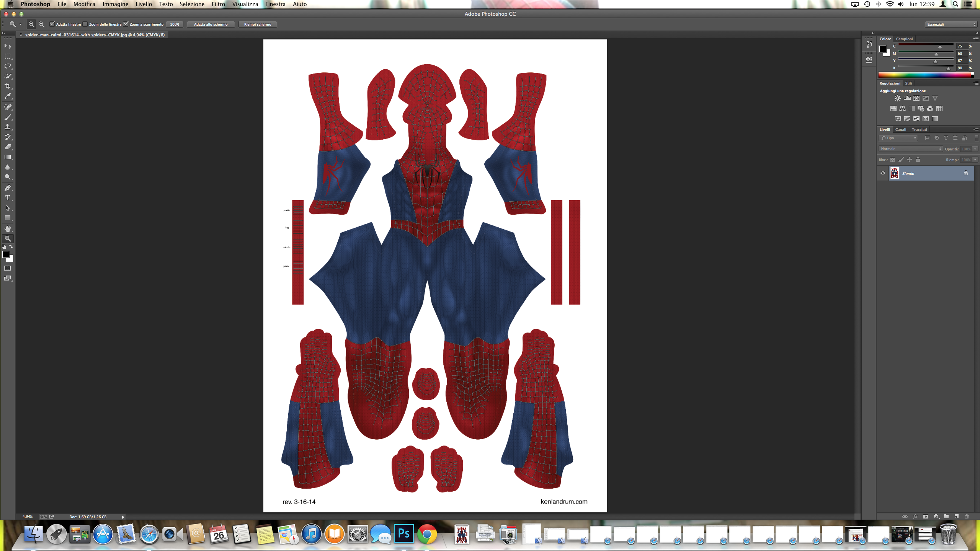
Task: Switch to the Canali tab
Action: [x=900, y=130]
